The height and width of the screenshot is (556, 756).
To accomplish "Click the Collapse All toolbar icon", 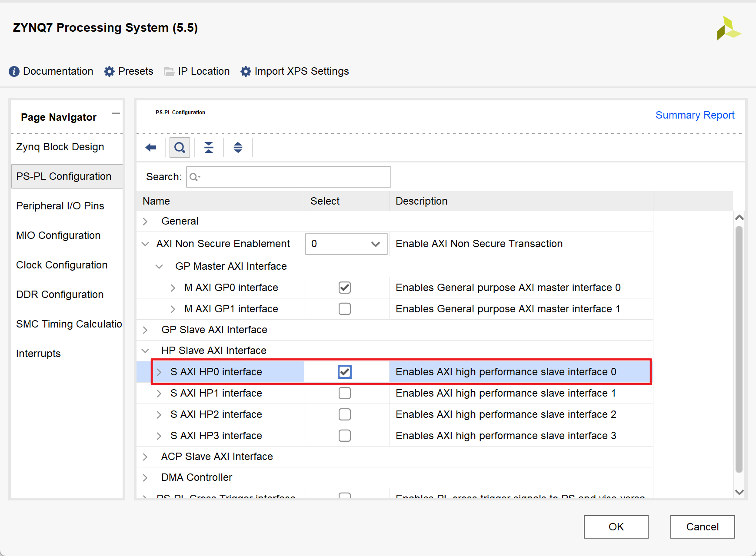I will (x=209, y=148).
